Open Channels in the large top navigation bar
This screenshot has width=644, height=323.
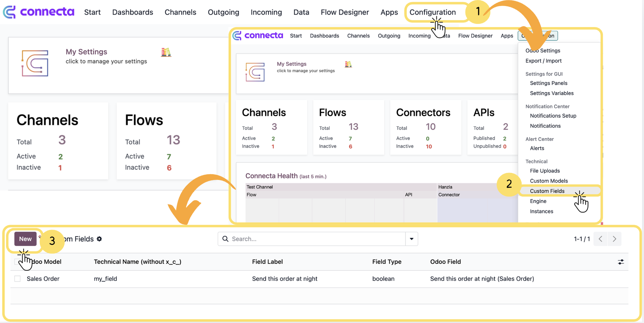tap(180, 12)
